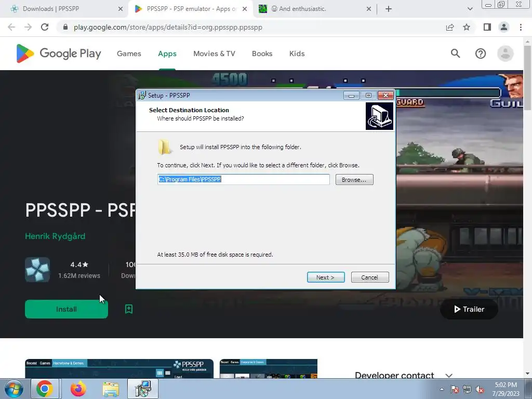532x399 pixels.
Task: Open Chrome three-dot menu
Action: pyautogui.click(x=521, y=27)
